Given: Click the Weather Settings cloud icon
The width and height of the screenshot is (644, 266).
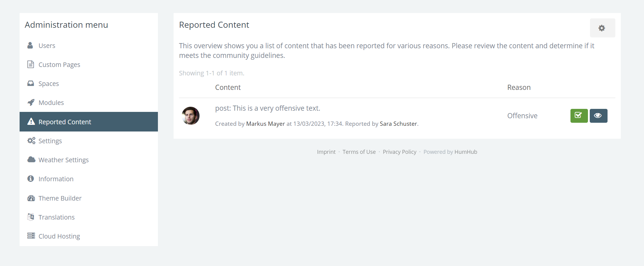Looking at the screenshot, I should tap(31, 160).
